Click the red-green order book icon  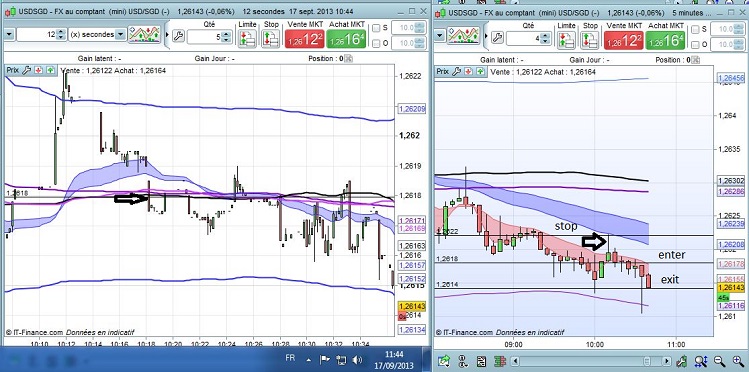(x=501, y=361)
